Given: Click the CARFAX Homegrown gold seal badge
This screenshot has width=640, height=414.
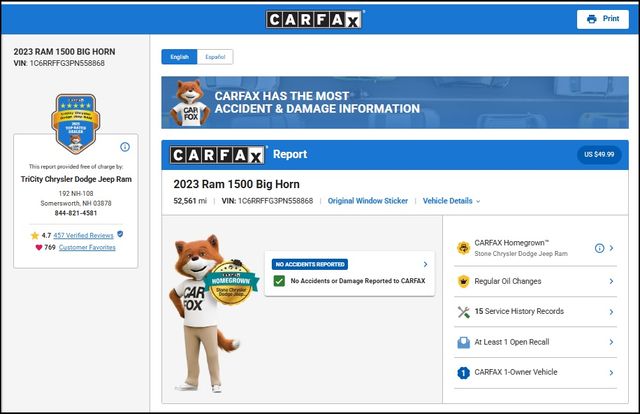Looking at the screenshot, I should click(x=231, y=283).
